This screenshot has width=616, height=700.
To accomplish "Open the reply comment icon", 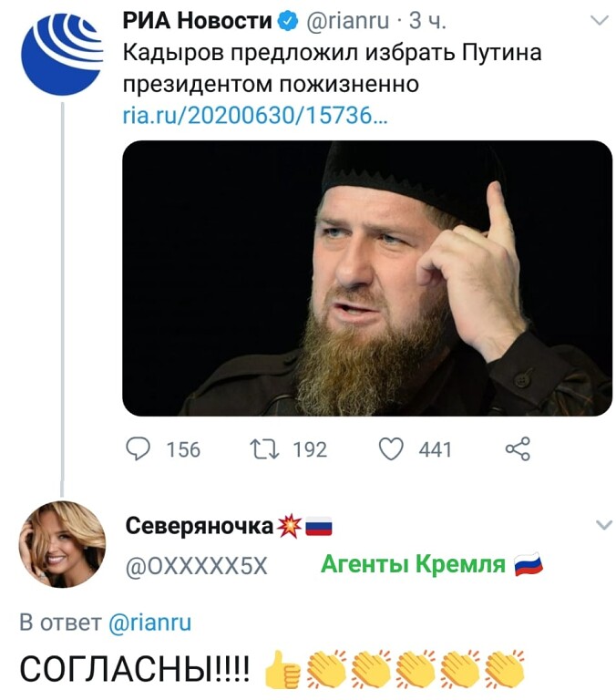I will (x=138, y=448).
